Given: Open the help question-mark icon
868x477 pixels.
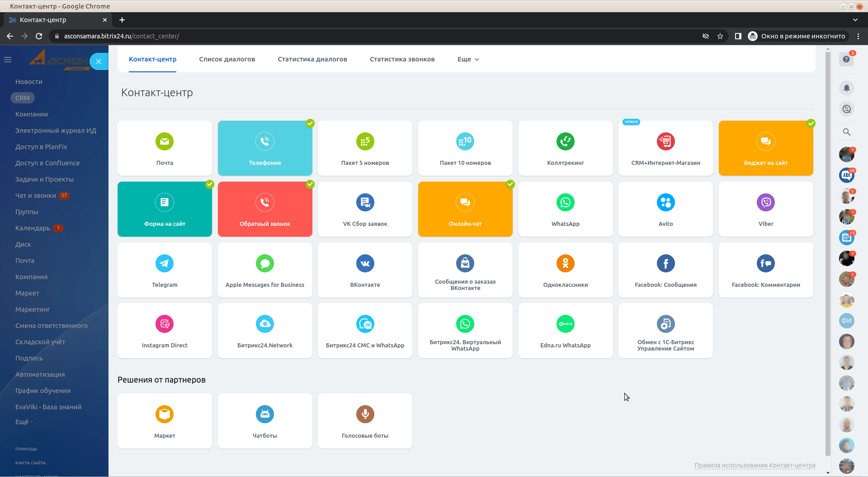Looking at the screenshot, I should pos(846,59).
